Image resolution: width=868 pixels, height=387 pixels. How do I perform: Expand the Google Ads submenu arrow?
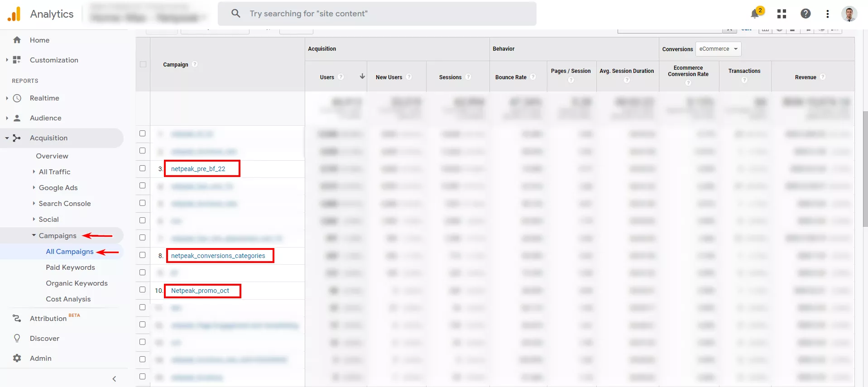(34, 187)
